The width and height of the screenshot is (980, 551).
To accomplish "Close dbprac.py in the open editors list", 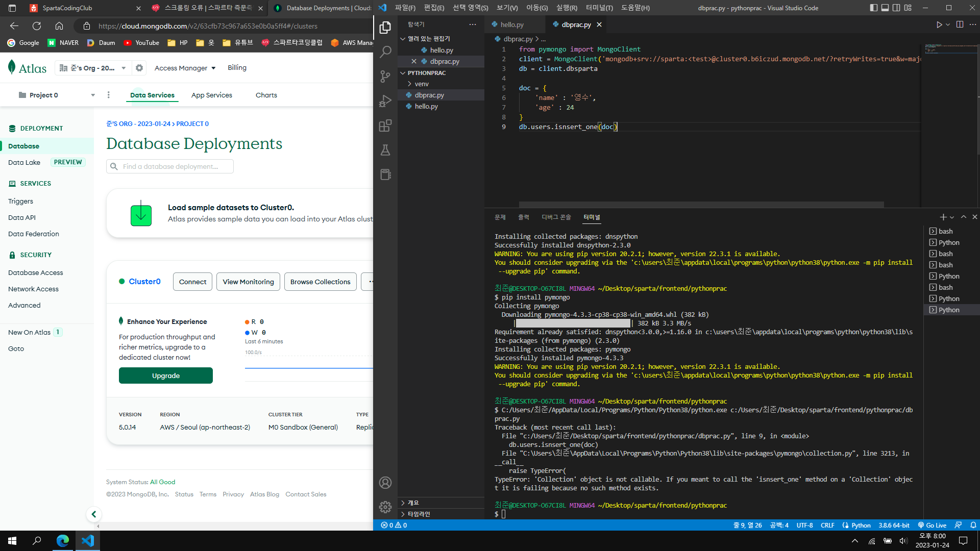I will coord(414,61).
